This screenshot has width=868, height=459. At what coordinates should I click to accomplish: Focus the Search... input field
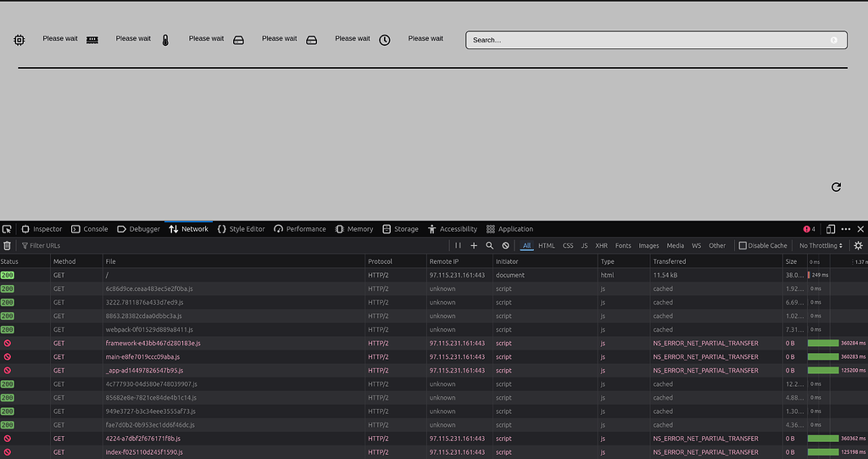[x=656, y=40]
